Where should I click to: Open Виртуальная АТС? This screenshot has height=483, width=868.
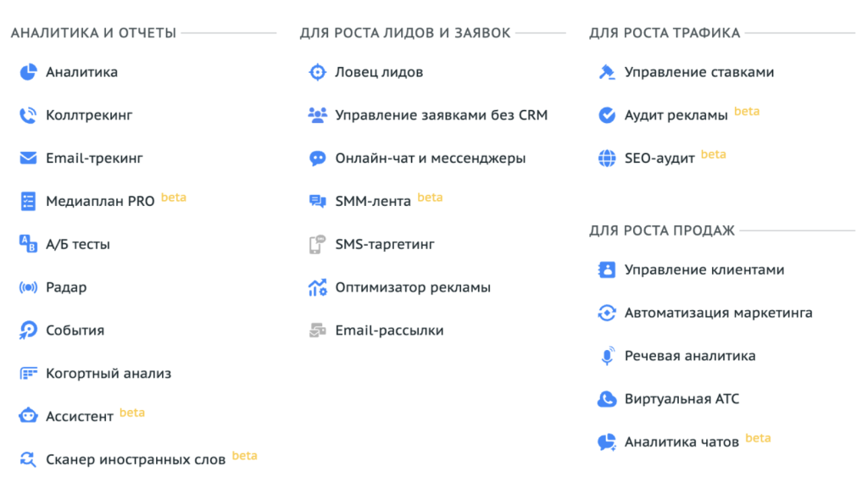click(x=682, y=399)
